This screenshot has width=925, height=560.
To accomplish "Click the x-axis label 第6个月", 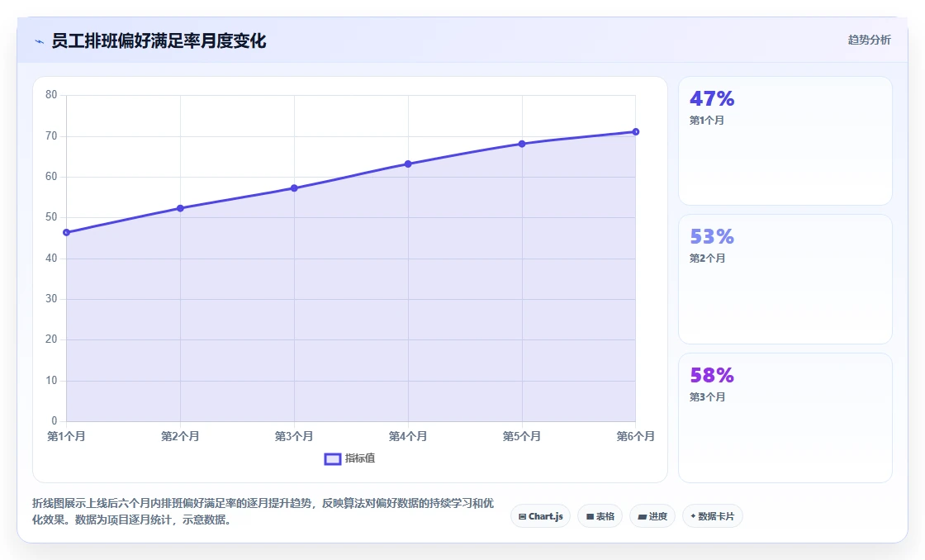I will pyautogui.click(x=636, y=436).
